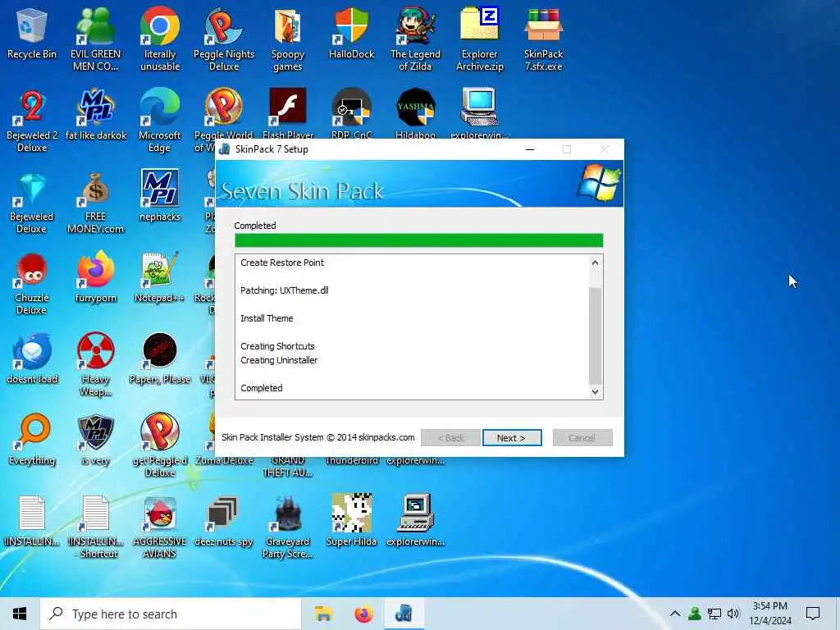This screenshot has height=630, width=840.
Task: Select SkinPack 7.sfx.exe desktop icon
Action: coord(543,40)
